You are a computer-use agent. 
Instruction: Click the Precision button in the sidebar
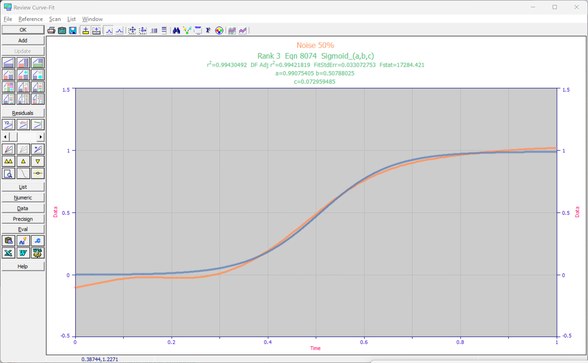pyautogui.click(x=23, y=219)
